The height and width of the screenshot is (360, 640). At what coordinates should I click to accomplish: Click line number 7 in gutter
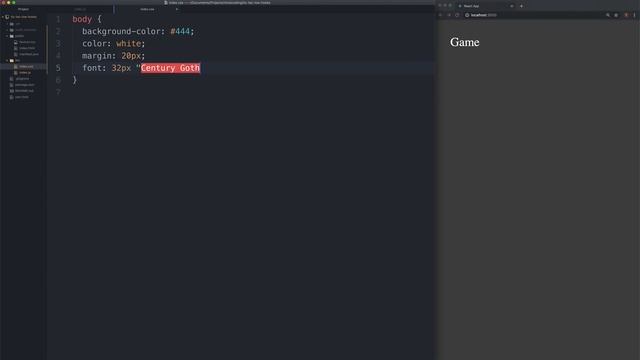click(x=58, y=92)
